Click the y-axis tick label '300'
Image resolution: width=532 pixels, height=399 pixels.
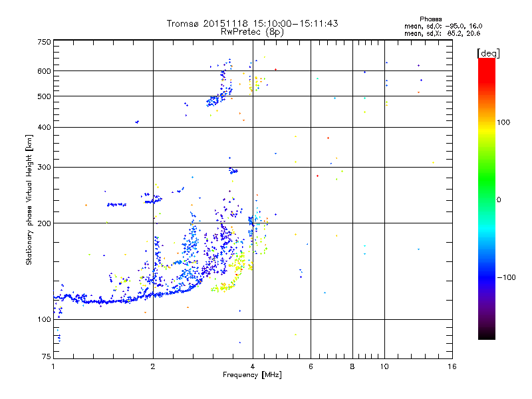pyautogui.click(x=44, y=168)
